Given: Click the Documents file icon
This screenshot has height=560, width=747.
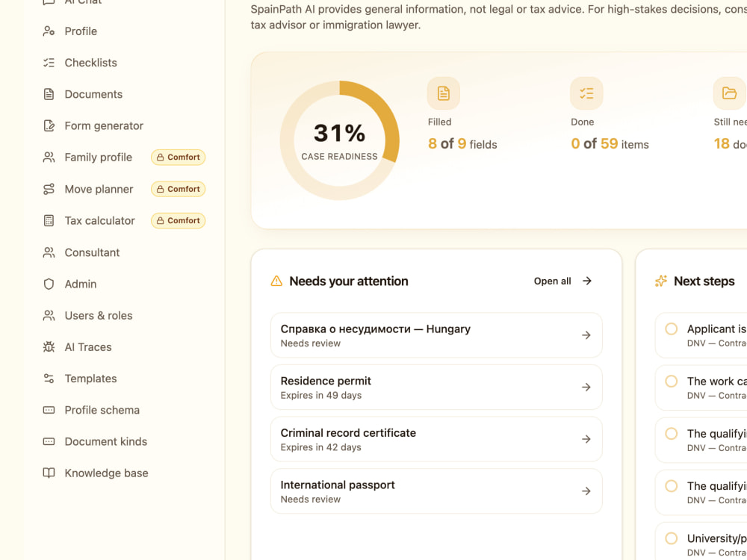Looking at the screenshot, I should coord(49,94).
